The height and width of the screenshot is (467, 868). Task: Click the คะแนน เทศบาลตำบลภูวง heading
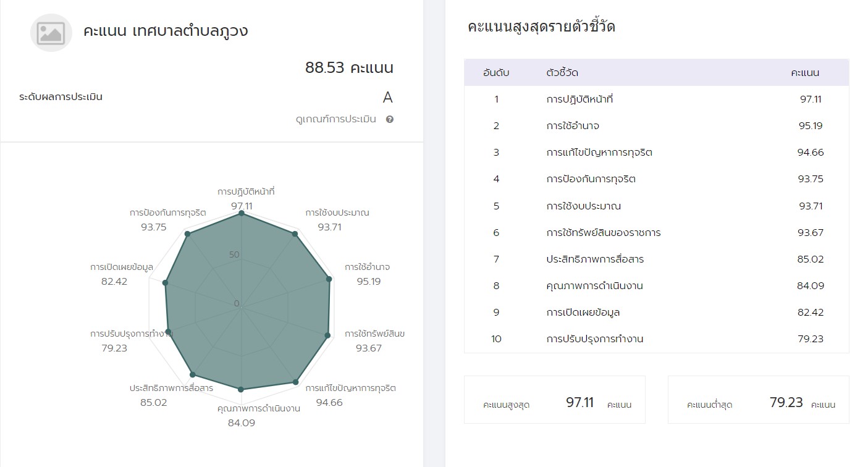(x=166, y=31)
